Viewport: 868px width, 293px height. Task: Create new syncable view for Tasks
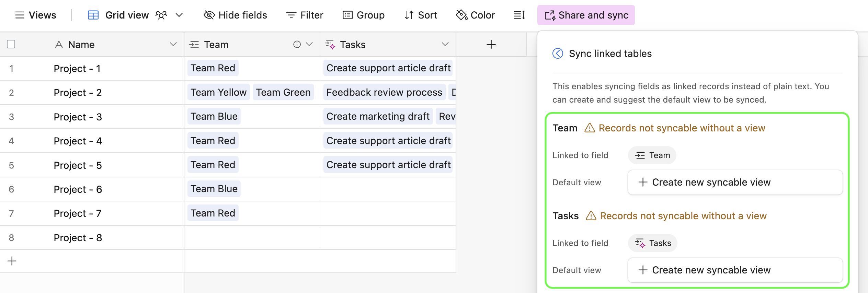[x=735, y=270]
